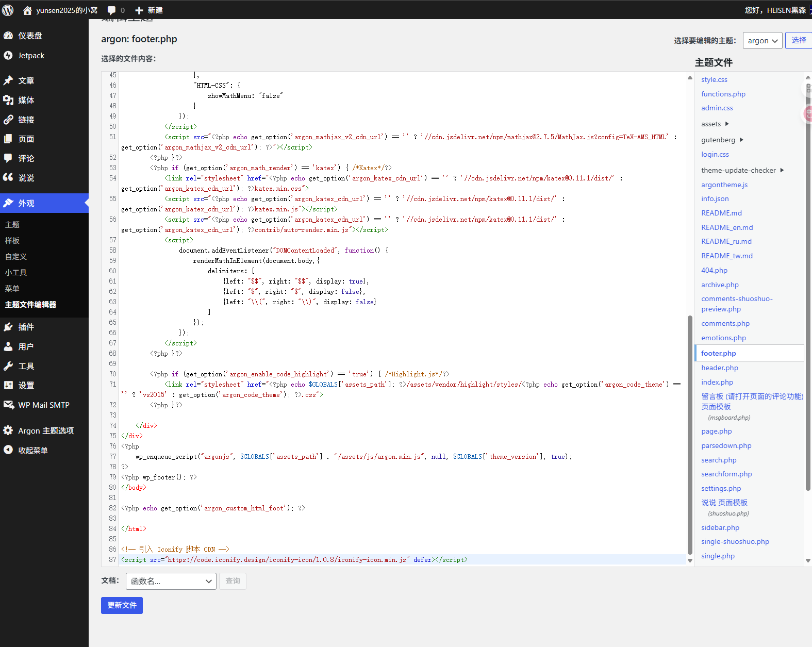Image resolution: width=812 pixels, height=647 pixels.
Task: Open archive.php file
Action: 720,285
